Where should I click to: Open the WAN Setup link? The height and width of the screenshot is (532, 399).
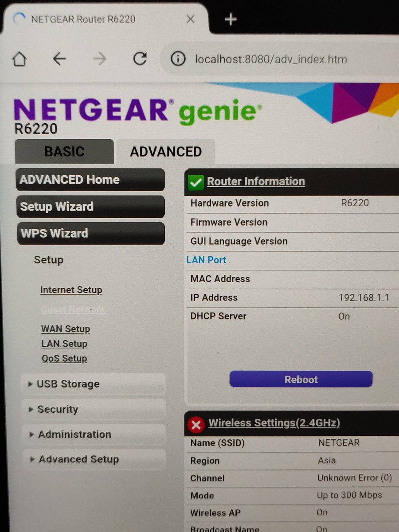click(x=66, y=329)
